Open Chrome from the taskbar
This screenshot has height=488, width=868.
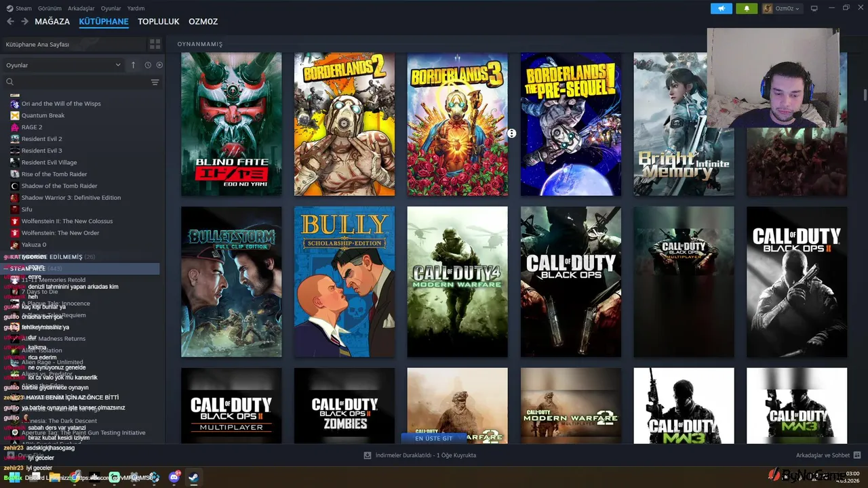point(75,477)
